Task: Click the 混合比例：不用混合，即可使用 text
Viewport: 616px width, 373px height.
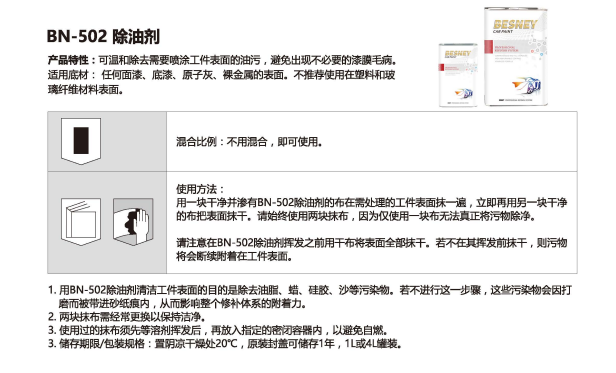Action: click(x=249, y=141)
